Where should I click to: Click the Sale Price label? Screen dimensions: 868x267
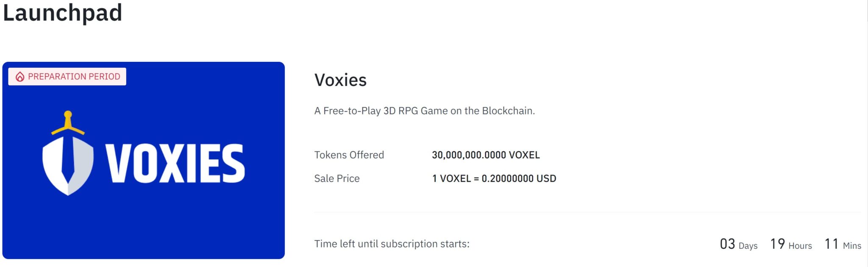pyautogui.click(x=337, y=178)
